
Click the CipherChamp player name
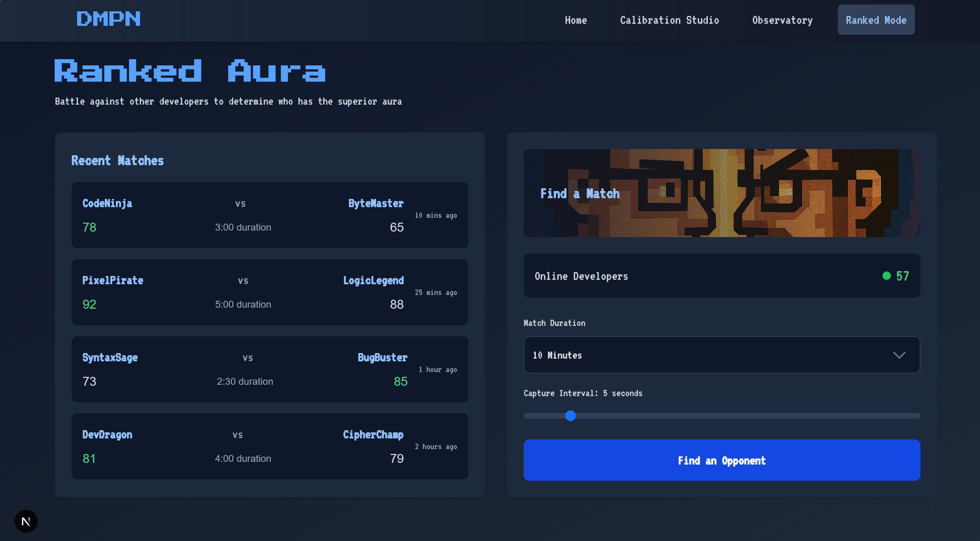pyautogui.click(x=373, y=435)
